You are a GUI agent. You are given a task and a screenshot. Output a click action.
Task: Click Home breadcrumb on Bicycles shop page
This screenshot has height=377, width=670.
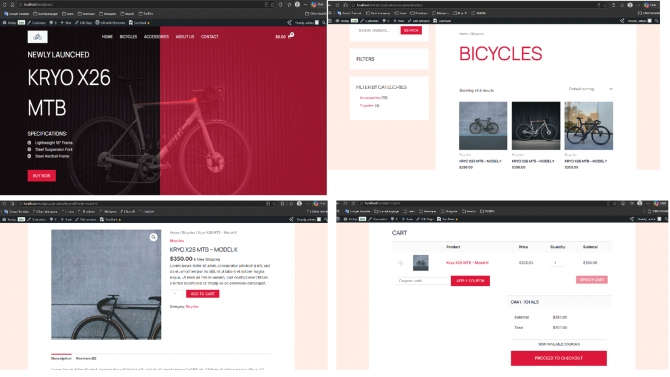coord(463,34)
